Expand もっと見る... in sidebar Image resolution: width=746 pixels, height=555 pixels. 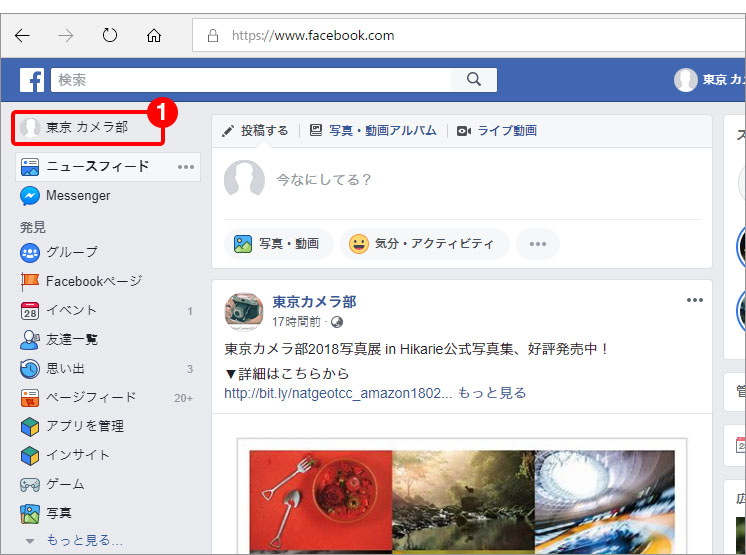(x=84, y=540)
